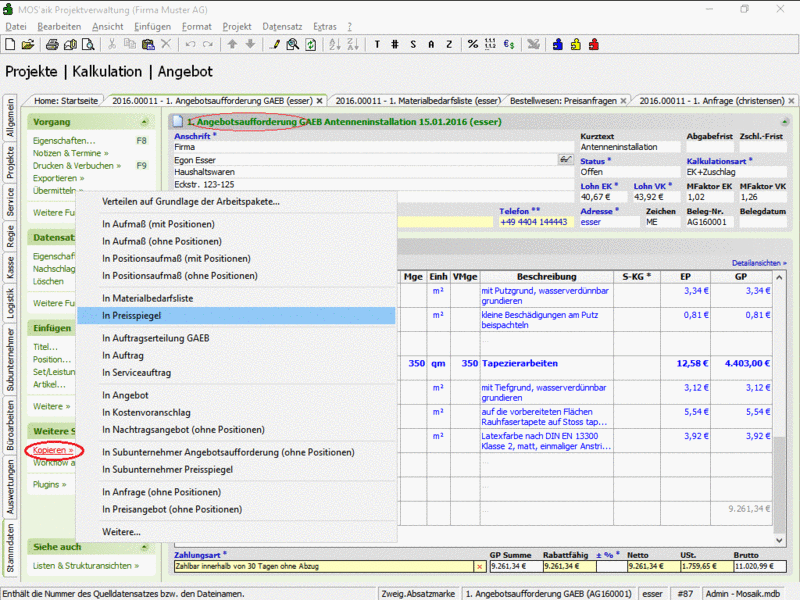This screenshot has width=800, height=600.
Task: Click the sort descending Z-A icon
Action: pos(353,44)
